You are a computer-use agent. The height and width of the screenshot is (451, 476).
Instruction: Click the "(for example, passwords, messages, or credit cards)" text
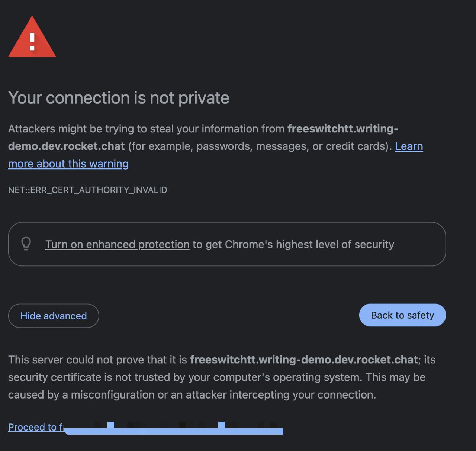click(x=260, y=146)
